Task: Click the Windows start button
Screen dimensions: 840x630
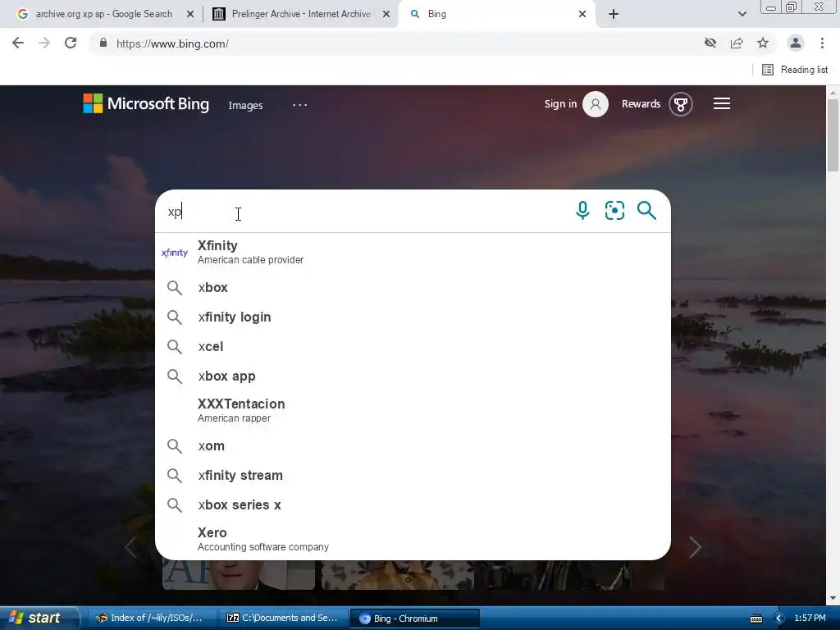Action: (x=39, y=619)
